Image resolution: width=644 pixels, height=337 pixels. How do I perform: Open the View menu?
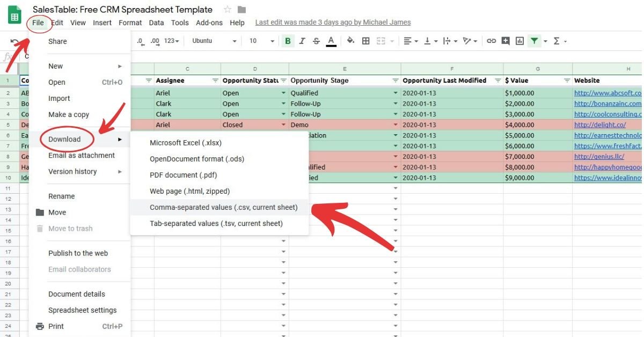coord(78,23)
